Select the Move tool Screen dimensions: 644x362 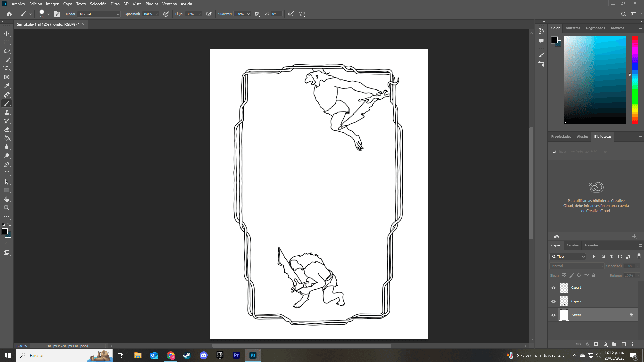7,34
